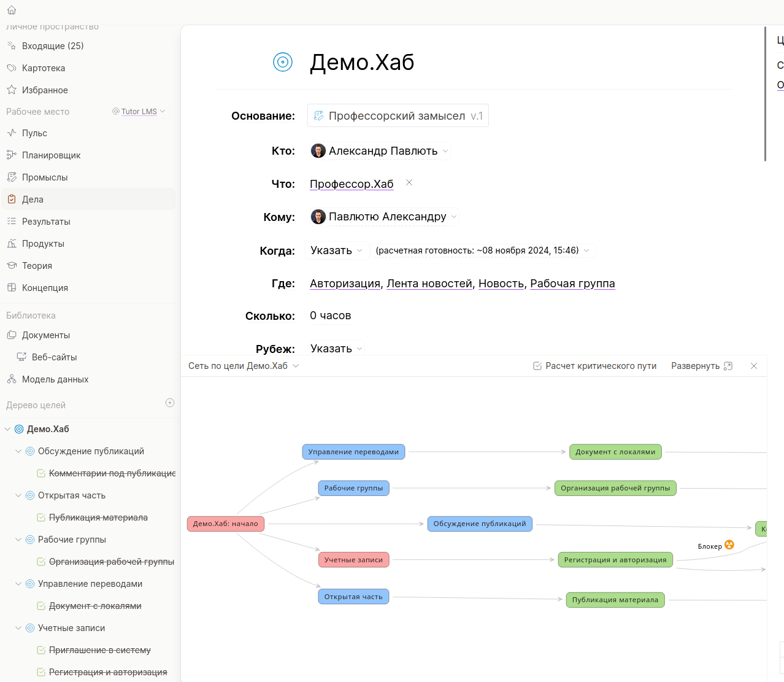This screenshot has height=682, width=784.
Task: Open the Tutor LMS workspace dropdown
Action: point(139,112)
